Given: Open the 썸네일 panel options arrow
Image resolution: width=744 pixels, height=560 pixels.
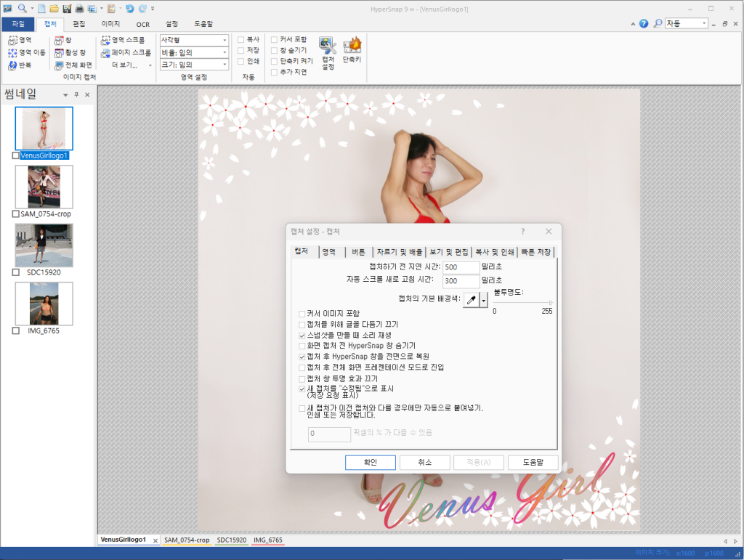Looking at the screenshot, I should tap(65, 95).
